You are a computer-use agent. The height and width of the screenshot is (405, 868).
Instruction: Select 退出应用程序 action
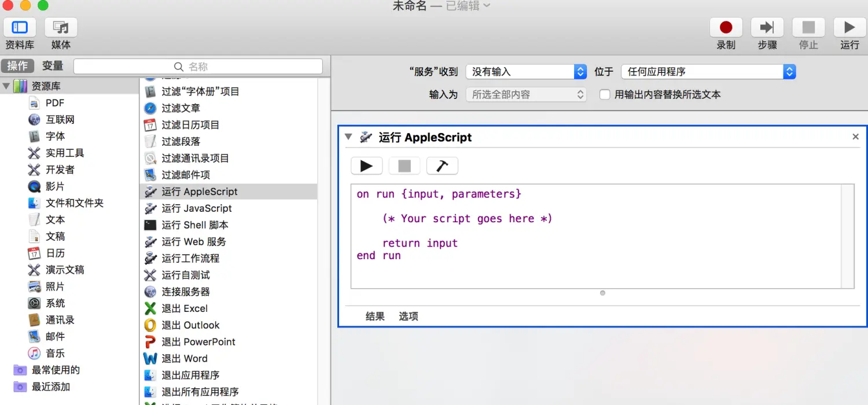coord(229,375)
